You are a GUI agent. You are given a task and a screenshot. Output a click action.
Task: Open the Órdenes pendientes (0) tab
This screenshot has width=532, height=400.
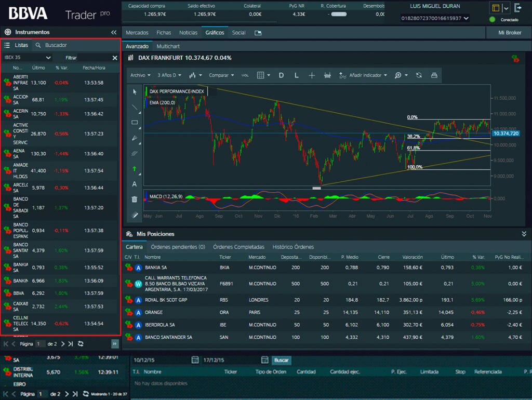(x=178, y=247)
